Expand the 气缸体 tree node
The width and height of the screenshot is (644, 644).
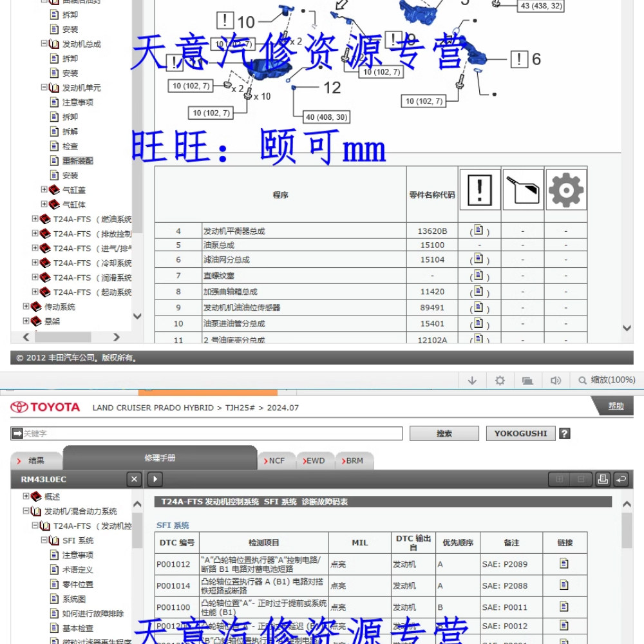click(44, 204)
